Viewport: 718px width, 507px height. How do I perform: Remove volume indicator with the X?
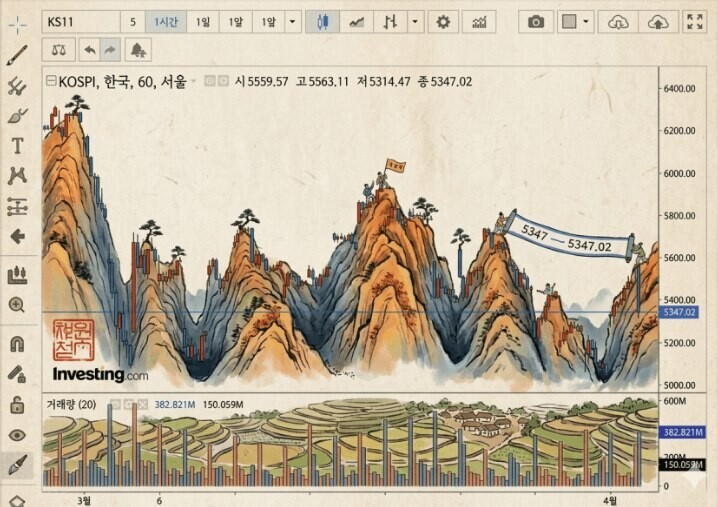143,404
